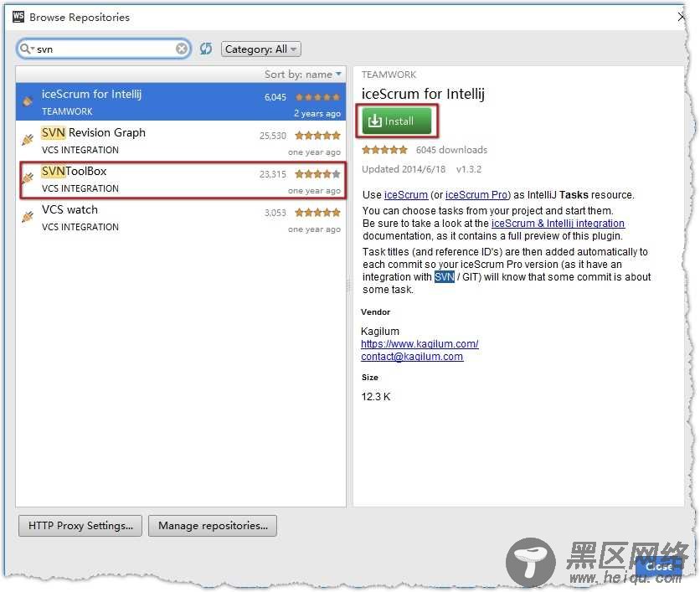700x592 pixels.
Task: Install the iceScrum plugin
Action: (x=397, y=121)
